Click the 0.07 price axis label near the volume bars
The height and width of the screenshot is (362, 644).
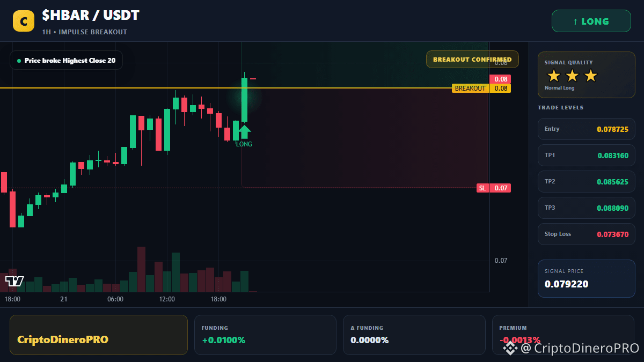pos(500,261)
